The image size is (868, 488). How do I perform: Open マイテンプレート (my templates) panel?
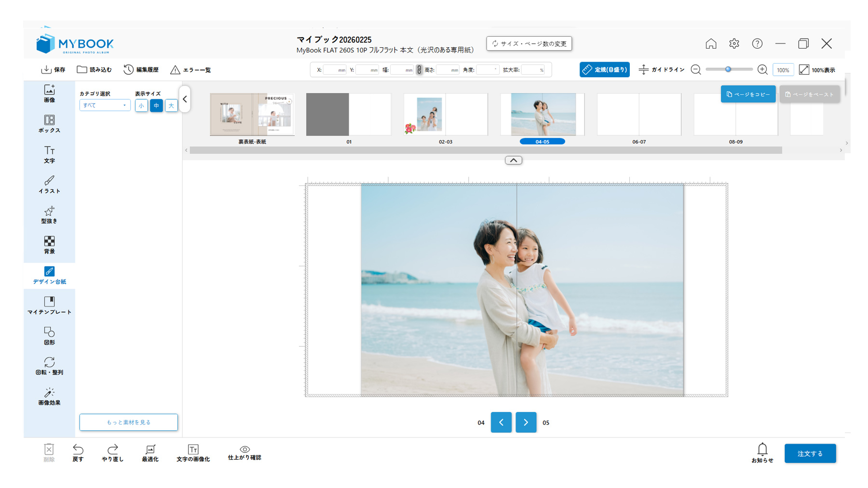click(x=49, y=306)
